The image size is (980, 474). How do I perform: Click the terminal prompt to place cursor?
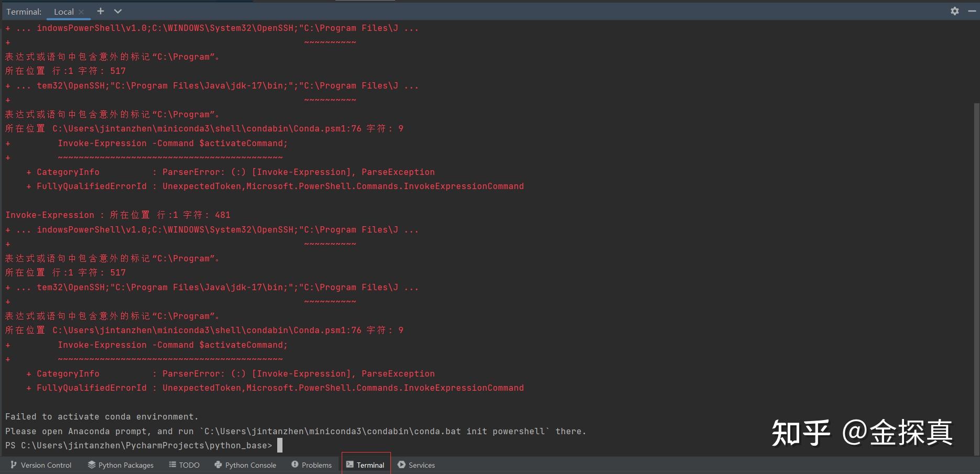[x=279, y=445]
